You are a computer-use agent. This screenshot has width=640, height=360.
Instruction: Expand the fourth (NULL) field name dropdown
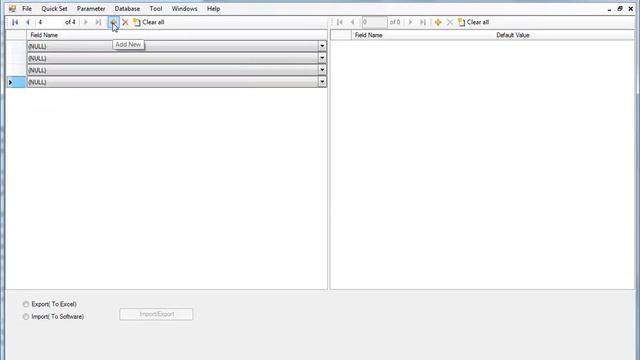[322, 82]
